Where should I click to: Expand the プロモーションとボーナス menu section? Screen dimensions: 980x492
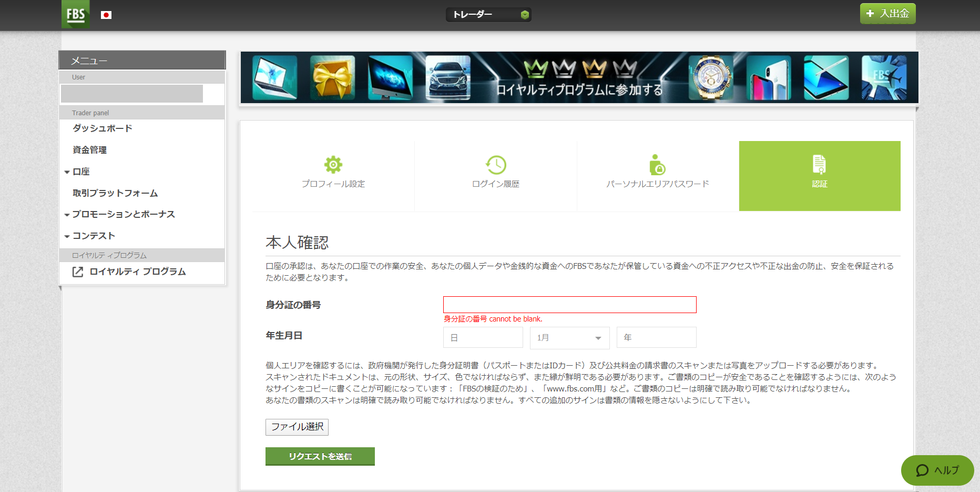click(123, 215)
